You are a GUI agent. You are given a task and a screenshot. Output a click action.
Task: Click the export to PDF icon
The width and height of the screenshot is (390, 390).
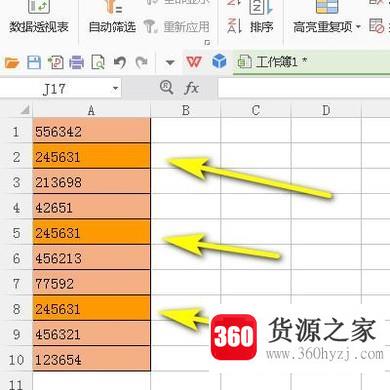55,62
